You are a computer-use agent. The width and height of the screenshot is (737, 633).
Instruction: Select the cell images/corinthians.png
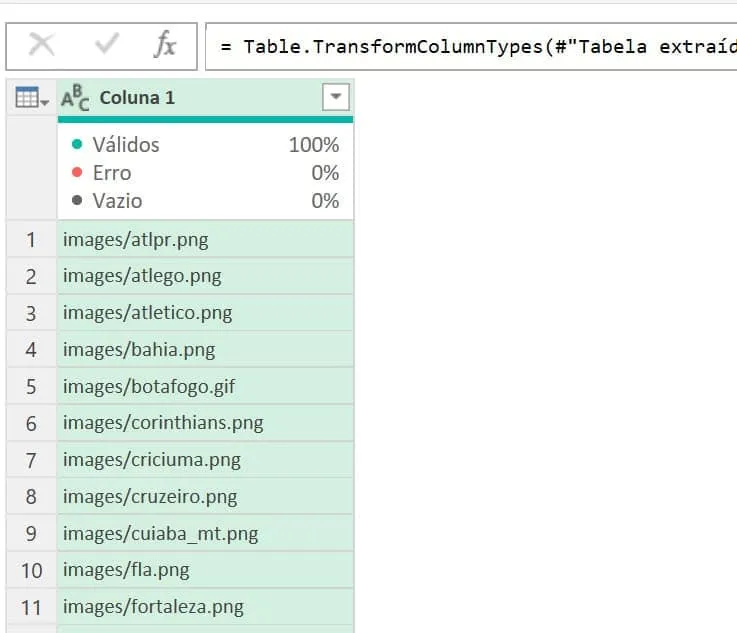pos(205,423)
